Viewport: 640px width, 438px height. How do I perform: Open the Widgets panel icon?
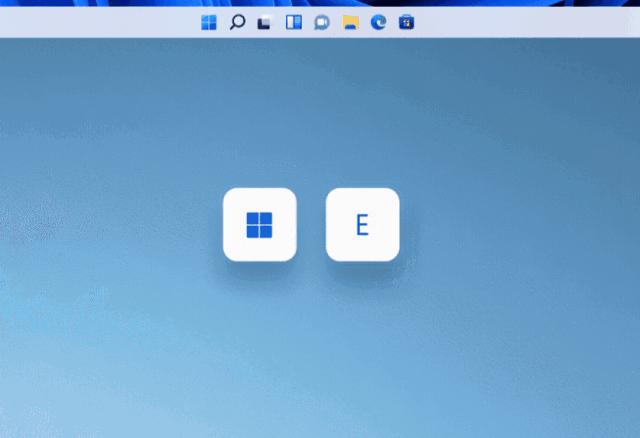294,22
